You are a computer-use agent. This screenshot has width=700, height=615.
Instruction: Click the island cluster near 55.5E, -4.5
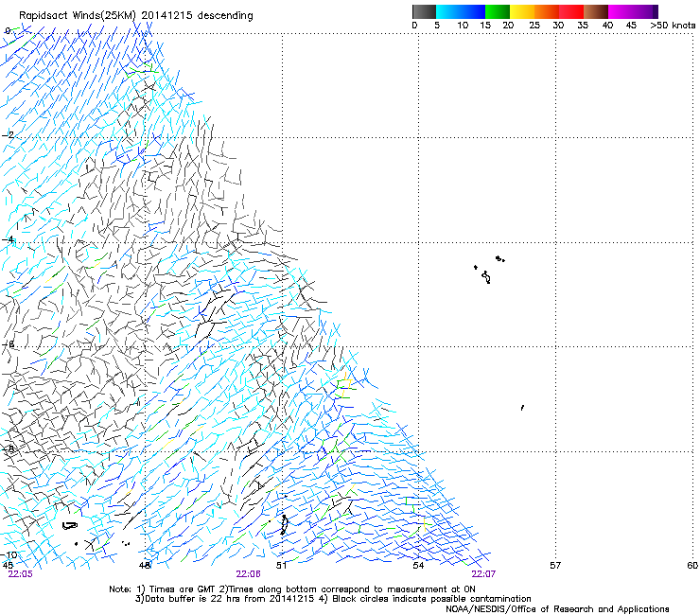tap(489, 270)
